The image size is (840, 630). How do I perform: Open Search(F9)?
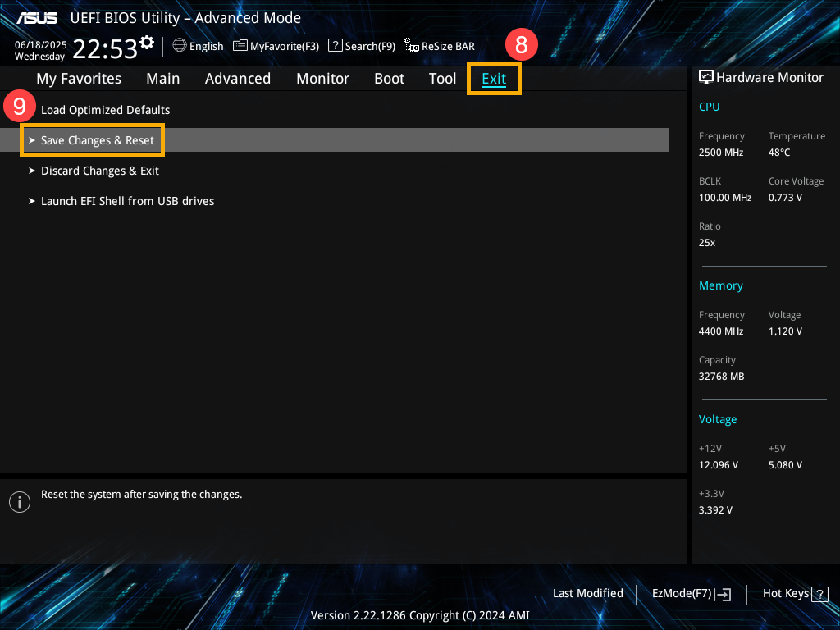370,46
